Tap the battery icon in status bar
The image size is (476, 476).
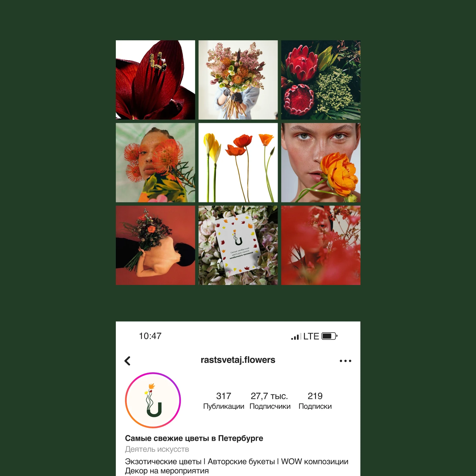[329, 336]
